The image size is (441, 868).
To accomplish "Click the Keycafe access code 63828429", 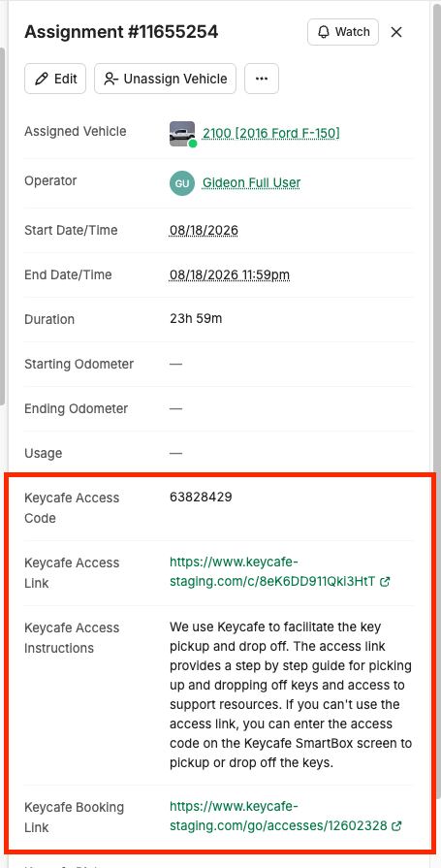I will pyautogui.click(x=201, y=498).
